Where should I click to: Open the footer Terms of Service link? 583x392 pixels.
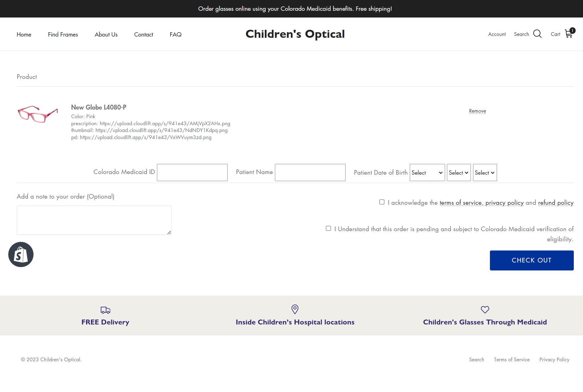click(511, 359)
